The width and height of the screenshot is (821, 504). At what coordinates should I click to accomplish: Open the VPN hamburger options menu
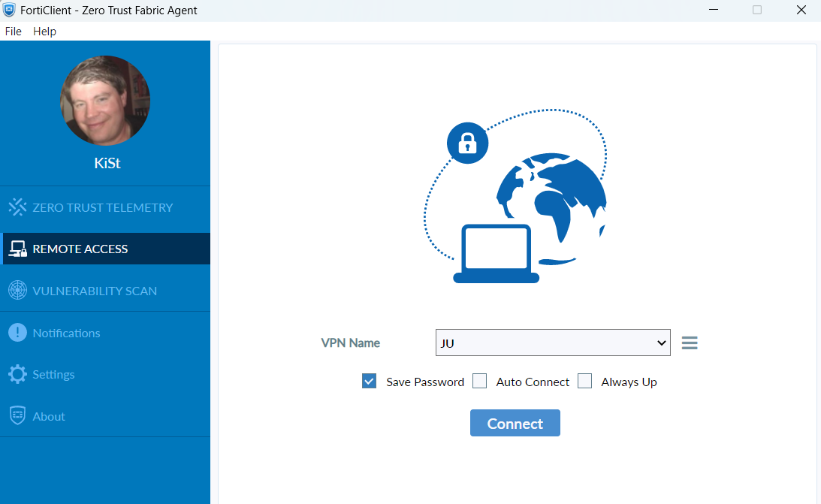coord(690,343)
